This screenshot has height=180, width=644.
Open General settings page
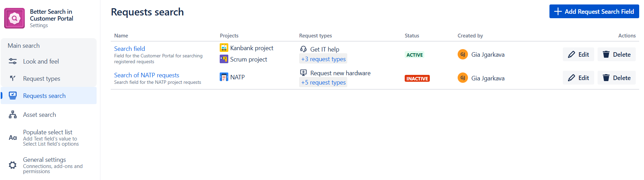coord(49,165)
